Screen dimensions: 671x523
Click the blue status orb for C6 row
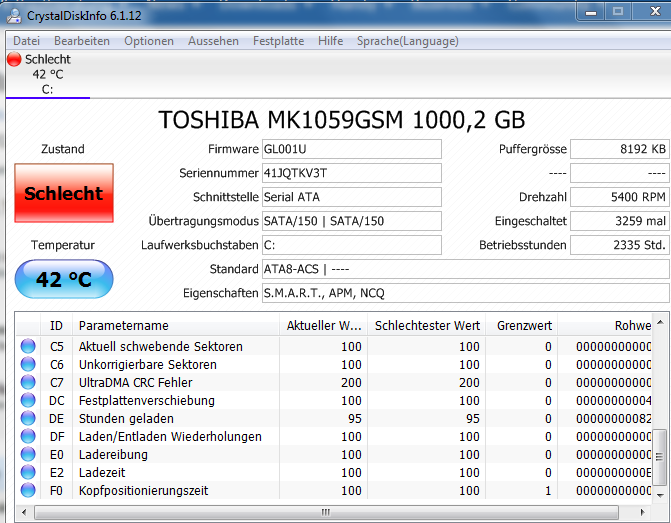click(28, 364)
